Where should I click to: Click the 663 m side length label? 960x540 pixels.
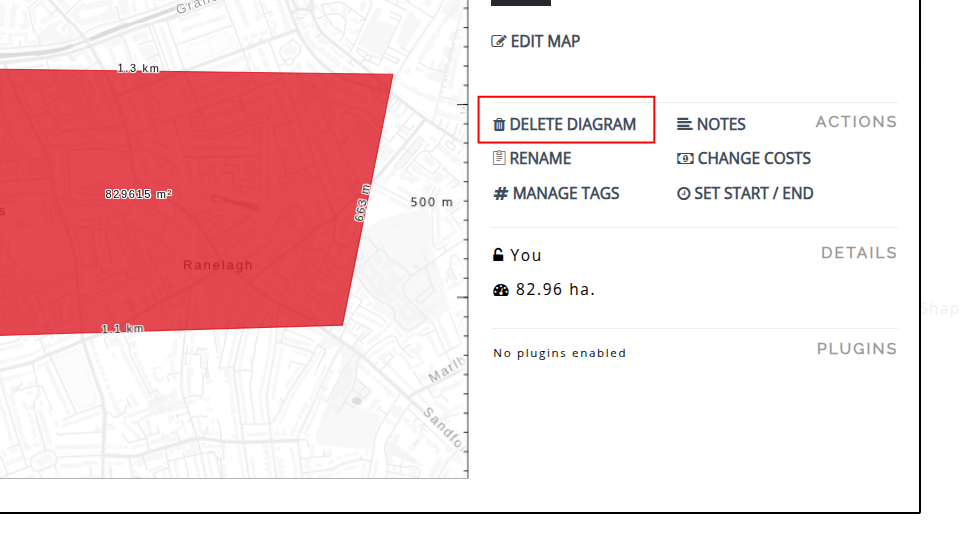pyautogui.click(x=362, y=202)
